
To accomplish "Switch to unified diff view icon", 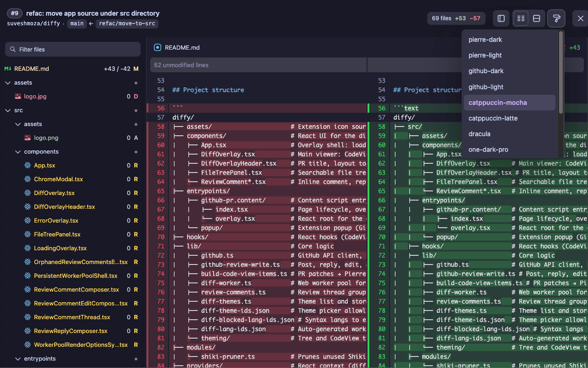I will tap(536, 18).
